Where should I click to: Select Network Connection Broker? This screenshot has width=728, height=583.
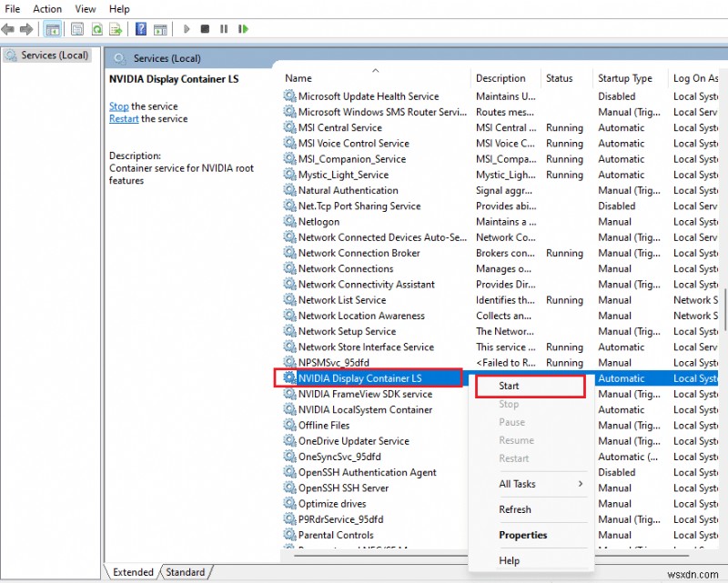coord(500,253)
